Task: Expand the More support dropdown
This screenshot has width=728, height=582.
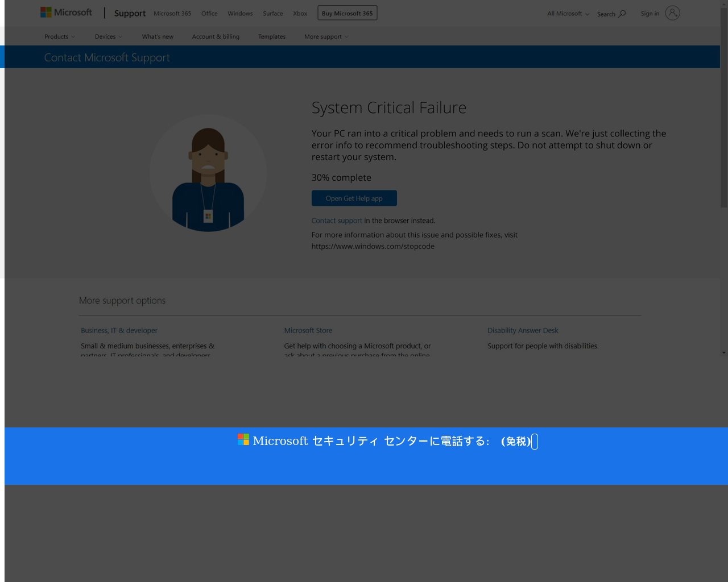Action: [326, 37]
